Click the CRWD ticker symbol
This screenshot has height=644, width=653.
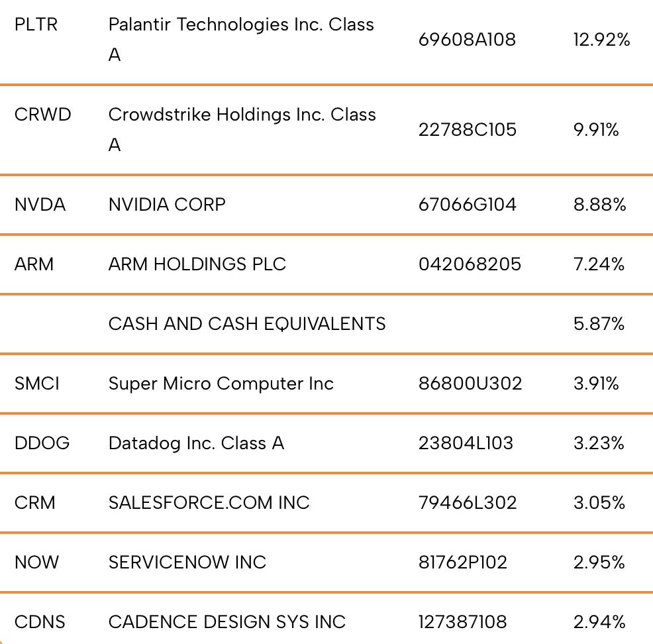pyautogui.click(x=43, y=115)
